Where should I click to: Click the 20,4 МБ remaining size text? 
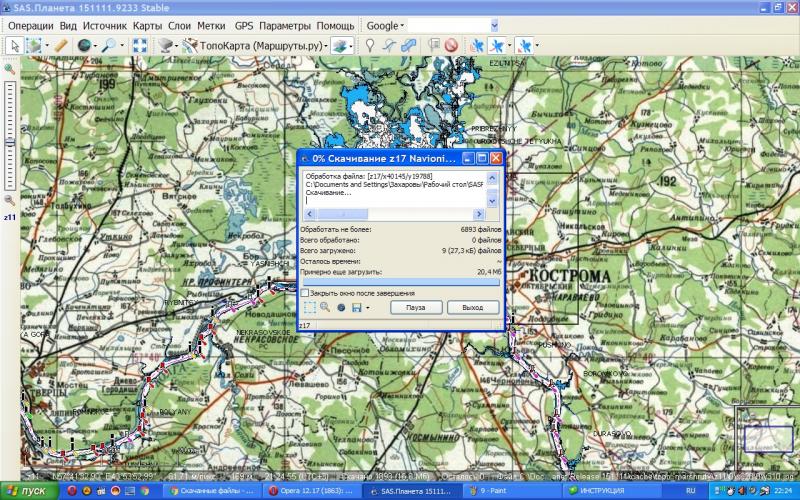point(489,272)
